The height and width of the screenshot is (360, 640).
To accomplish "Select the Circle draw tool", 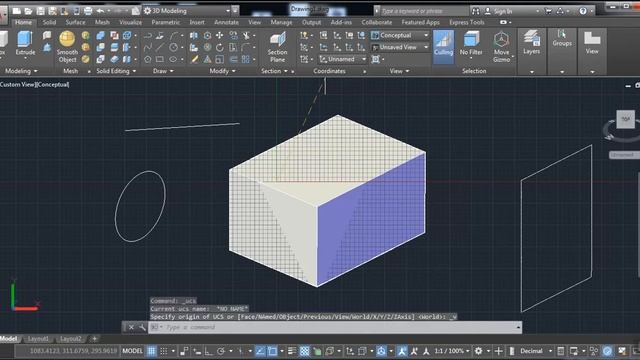I will [x=173, y=47].
